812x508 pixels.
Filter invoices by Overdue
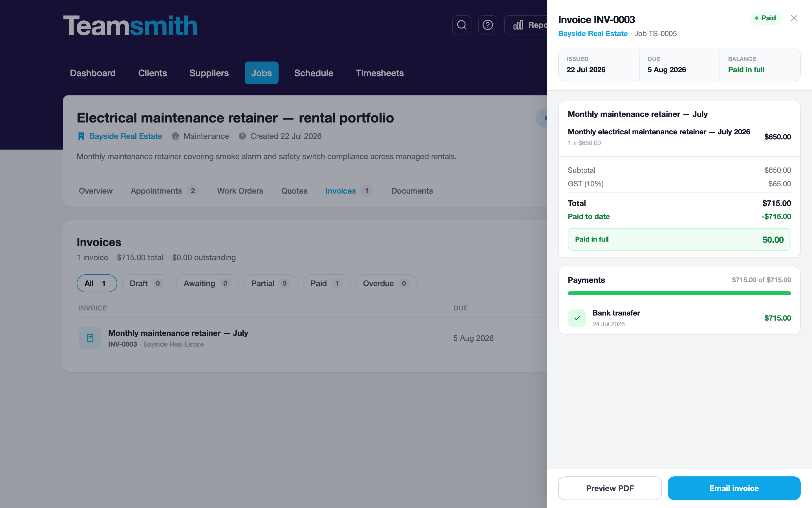click(386, 283)
